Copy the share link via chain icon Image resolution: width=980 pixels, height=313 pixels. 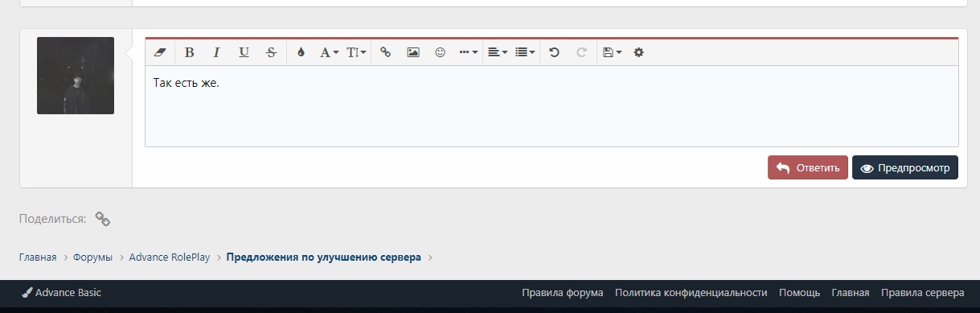pyautogui.click(x=102, y=218)
